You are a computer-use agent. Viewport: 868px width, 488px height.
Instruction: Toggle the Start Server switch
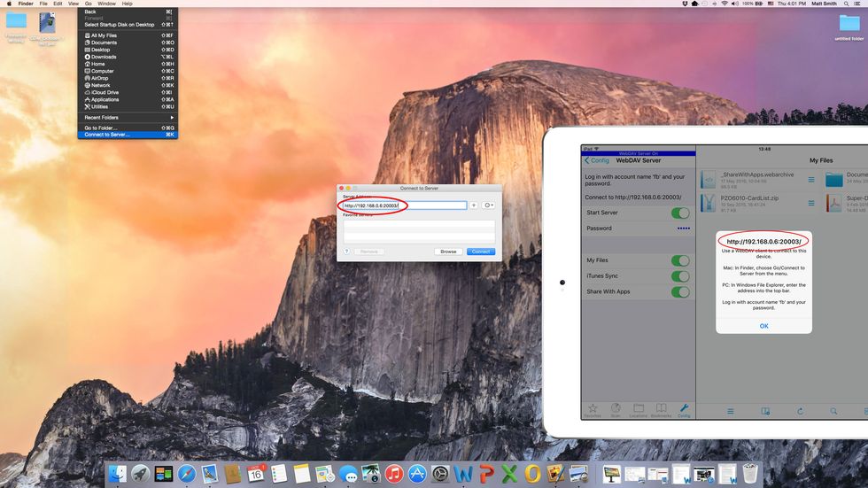point(679,213)
